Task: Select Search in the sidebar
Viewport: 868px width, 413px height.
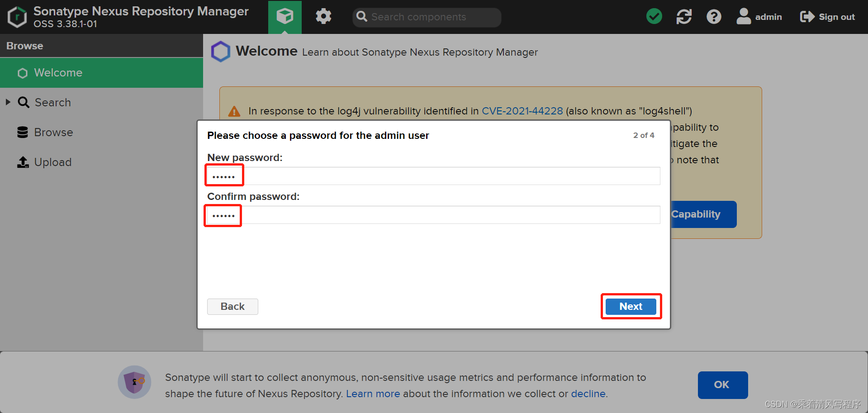Action: coord(101,102)
